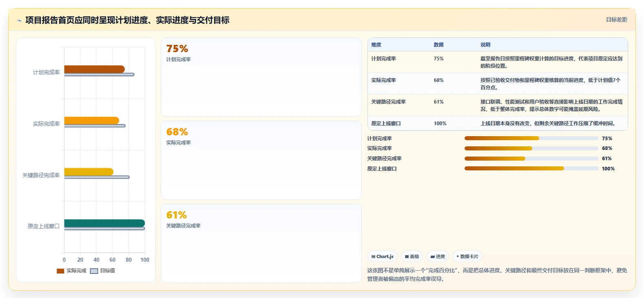Select the 68% 实际完成率 stat card
This screenshot has width=644, height=298.
coord(261,160)
